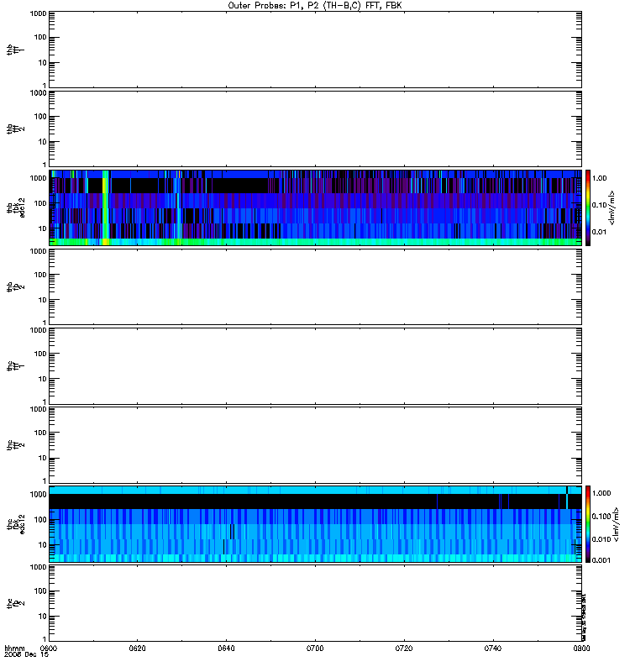The width and height of the screenshot is (630, 672).
Task: Click the '2008 Dec 15' date label
Action: (27, 655)
